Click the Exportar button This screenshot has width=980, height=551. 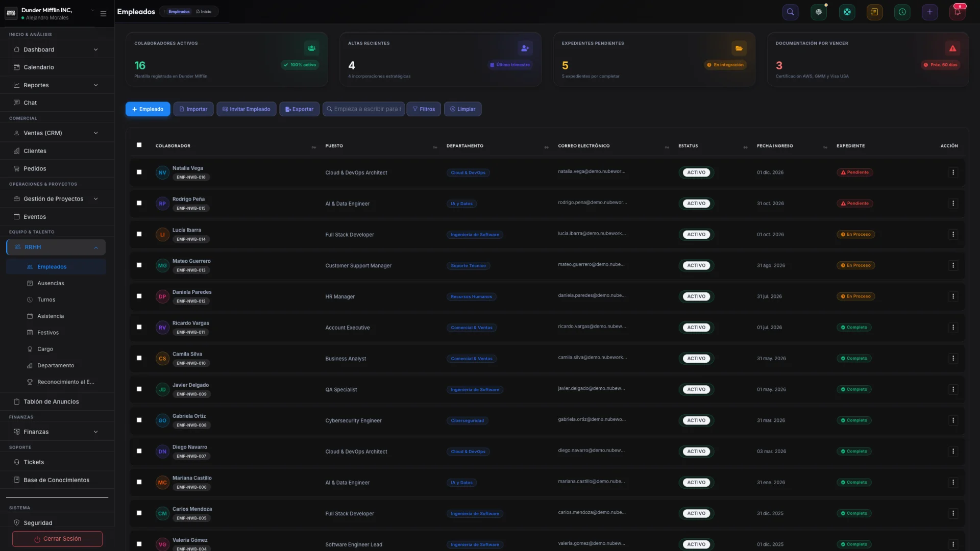point(299,109)
